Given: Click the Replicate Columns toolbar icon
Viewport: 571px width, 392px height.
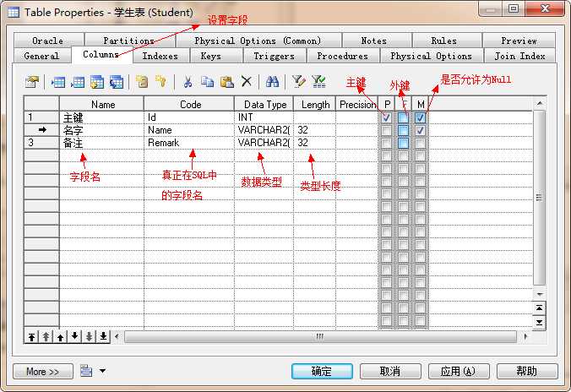Looking at the screenshot, I should pyautogui.click(x=117, y=82).
